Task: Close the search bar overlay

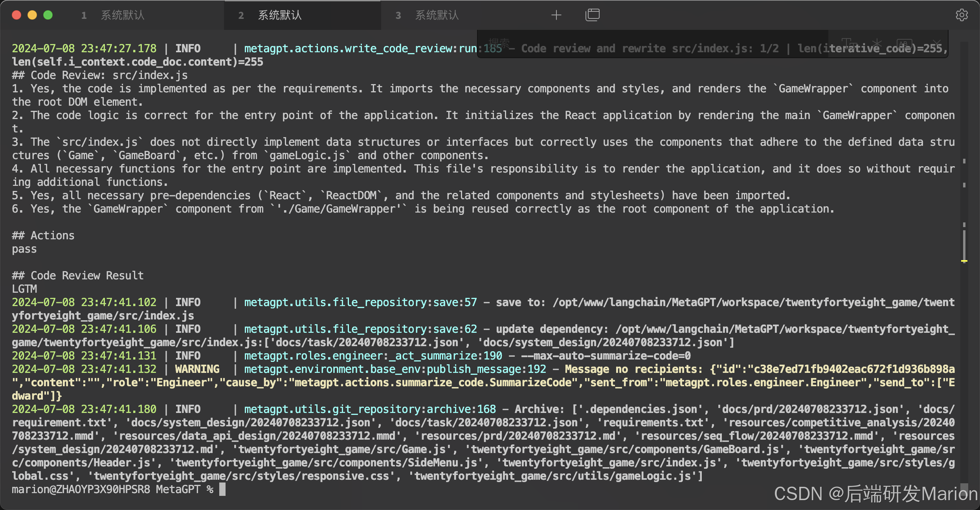Action: click(x=937, y=43)
